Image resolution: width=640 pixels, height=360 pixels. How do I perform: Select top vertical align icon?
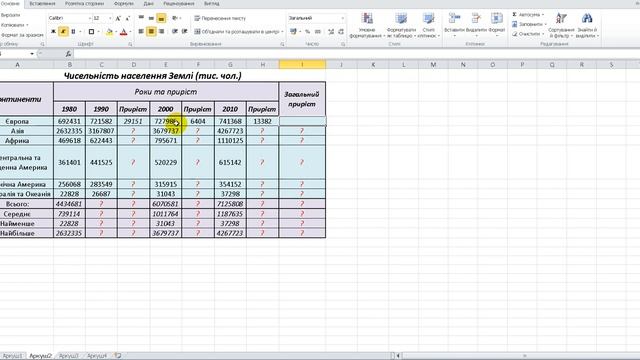141,18
